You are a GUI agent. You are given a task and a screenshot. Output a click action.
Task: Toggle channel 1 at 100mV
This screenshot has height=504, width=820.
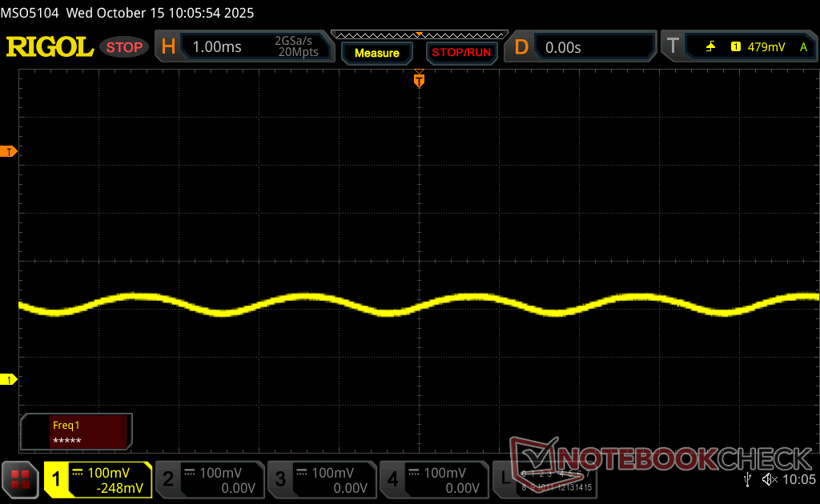point(98,479)
